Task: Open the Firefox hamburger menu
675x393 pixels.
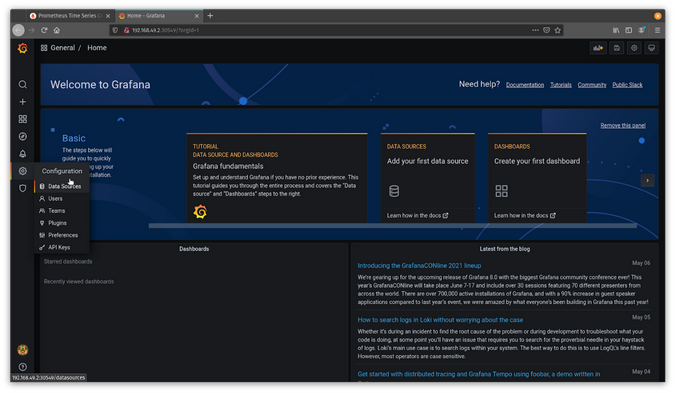Action: (x=657, y=30)
